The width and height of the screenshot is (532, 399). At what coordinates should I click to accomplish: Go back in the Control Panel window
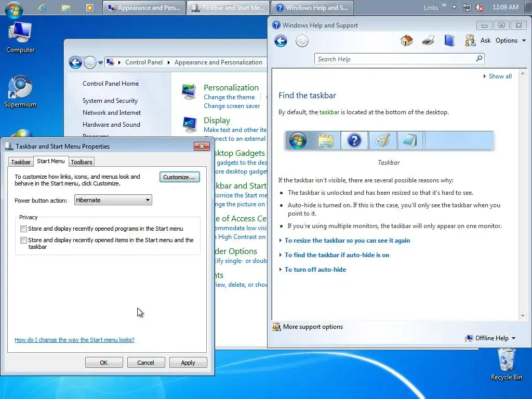75,62
